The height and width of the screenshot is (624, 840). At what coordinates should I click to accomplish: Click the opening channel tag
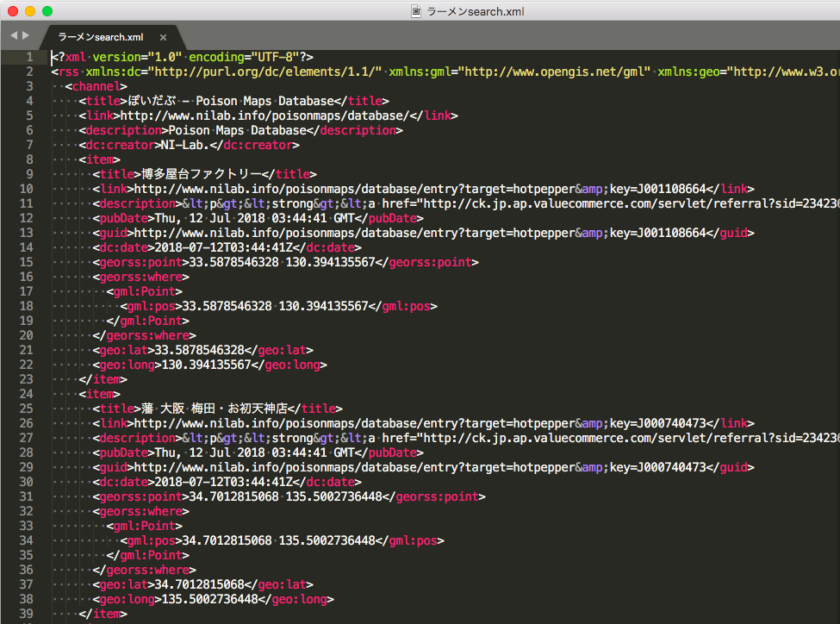(96, 86)
